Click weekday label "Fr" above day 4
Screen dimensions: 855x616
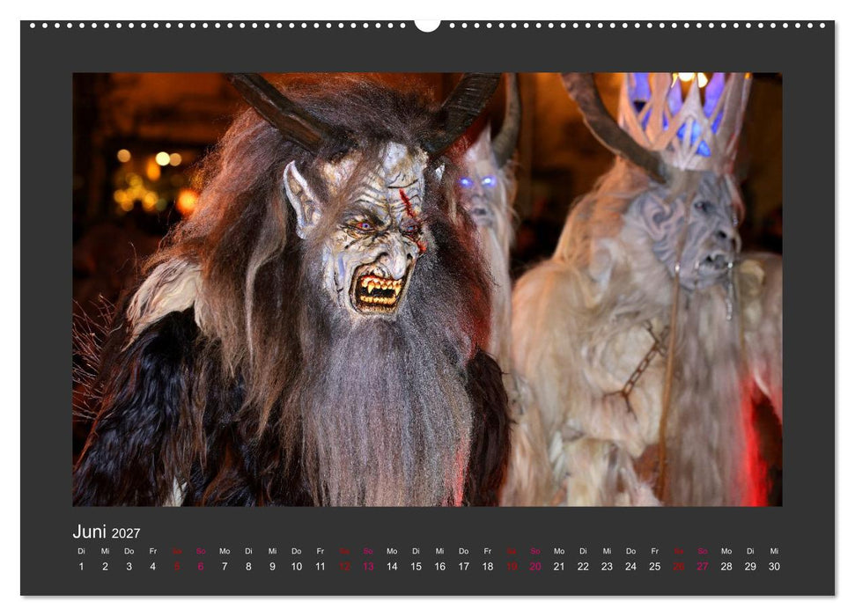(152, 551)
